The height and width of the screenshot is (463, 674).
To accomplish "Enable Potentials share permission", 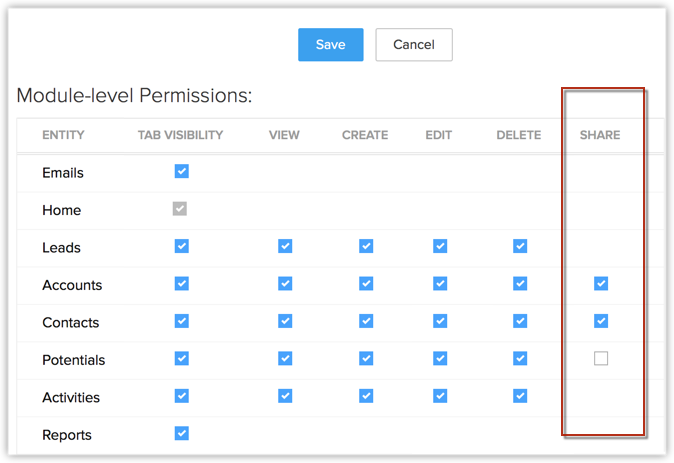I will coord(601,359).
